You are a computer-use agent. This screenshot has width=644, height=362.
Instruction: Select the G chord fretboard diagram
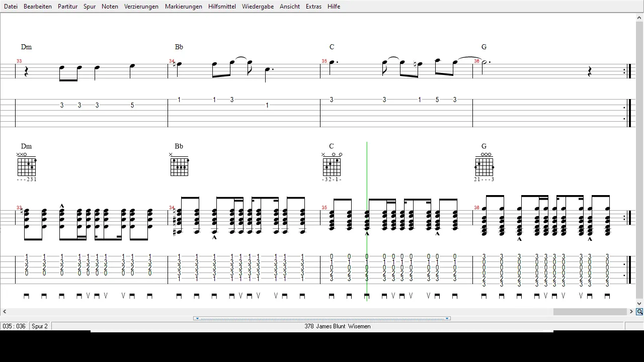[485, 165]
